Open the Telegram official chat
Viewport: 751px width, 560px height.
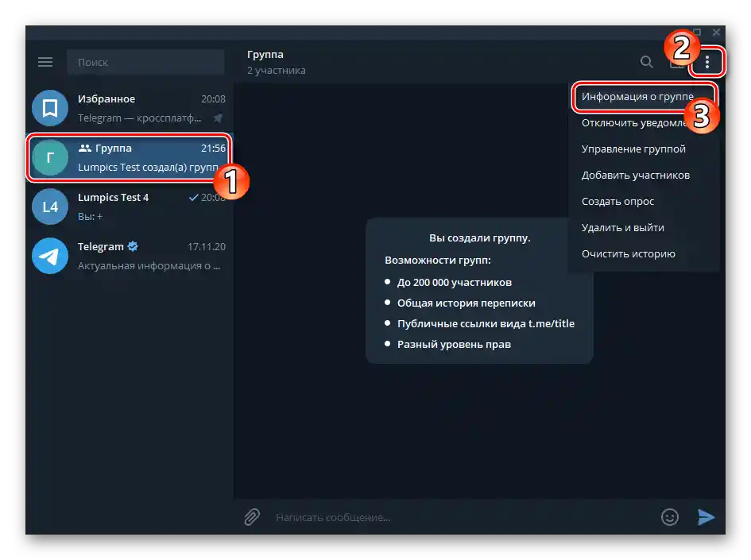130,256
